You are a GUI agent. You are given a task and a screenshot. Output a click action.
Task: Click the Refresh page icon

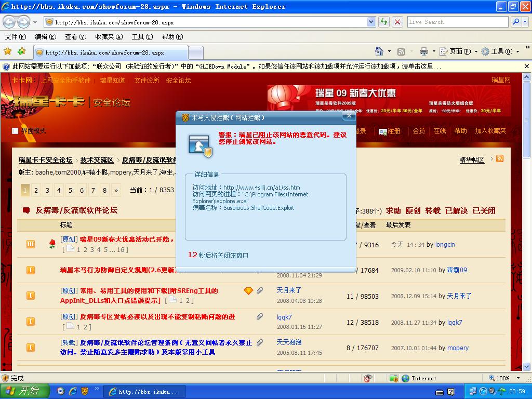[x=384, y=22]
